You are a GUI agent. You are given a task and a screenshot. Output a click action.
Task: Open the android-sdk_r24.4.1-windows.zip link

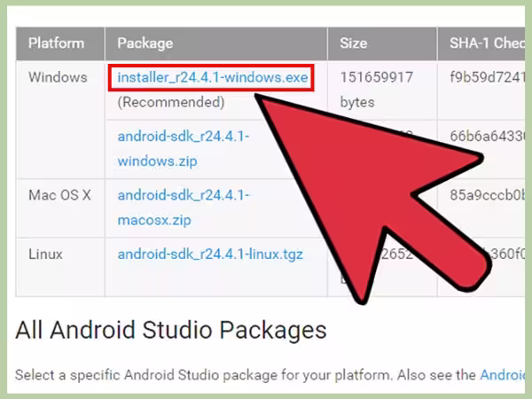pyautogui.click(x=184, y=149)
